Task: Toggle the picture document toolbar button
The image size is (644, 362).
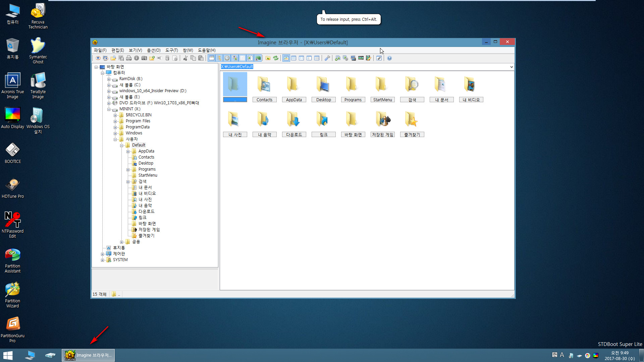Action: (x=250, y=58)
